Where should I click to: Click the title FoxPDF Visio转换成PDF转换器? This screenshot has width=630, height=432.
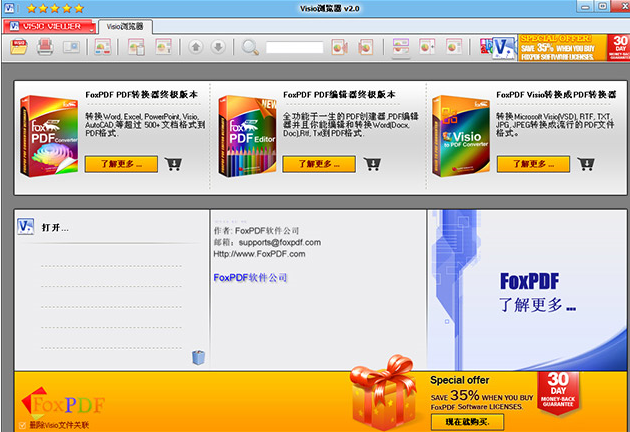pyautogui.click(x=556, y=95)
